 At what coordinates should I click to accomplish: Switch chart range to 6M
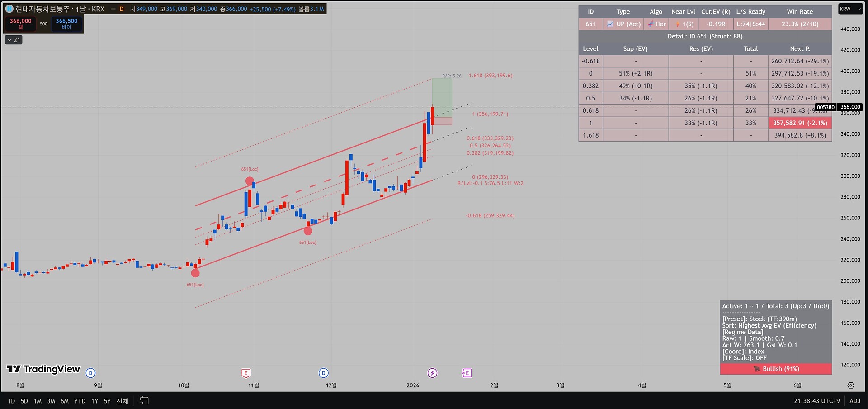pyautogui.click(x=65, y=401)
